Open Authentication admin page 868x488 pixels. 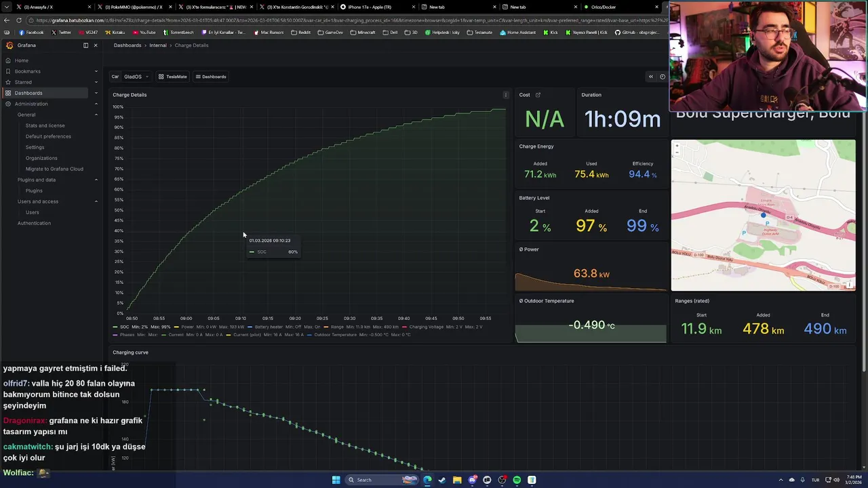tap(34, 223)
